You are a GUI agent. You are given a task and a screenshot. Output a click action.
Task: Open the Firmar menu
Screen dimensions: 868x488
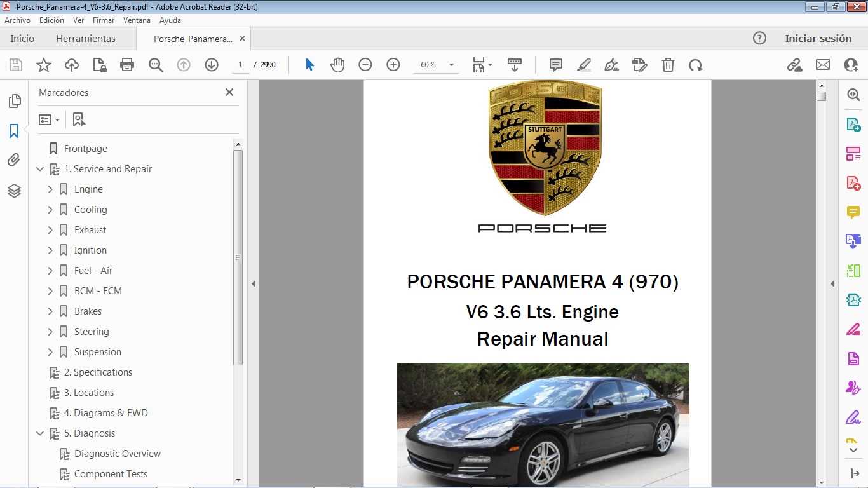pyautogui.click(x=104, y=20)
